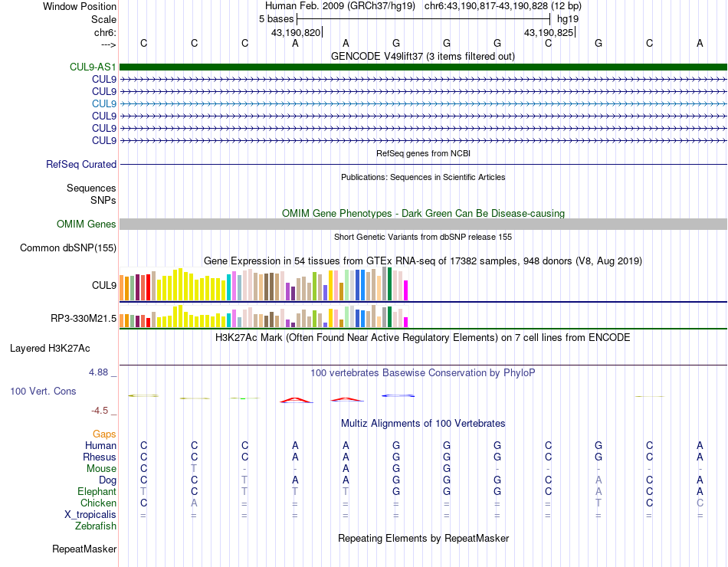Click the 4.88 upper conservation value
Image resolution: width=728 pixels, height=567 pixels.
coord(98,372)
